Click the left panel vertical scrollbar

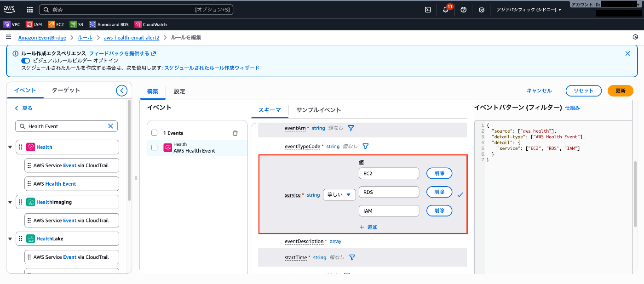pyautogui.click(x=130, y=151)
